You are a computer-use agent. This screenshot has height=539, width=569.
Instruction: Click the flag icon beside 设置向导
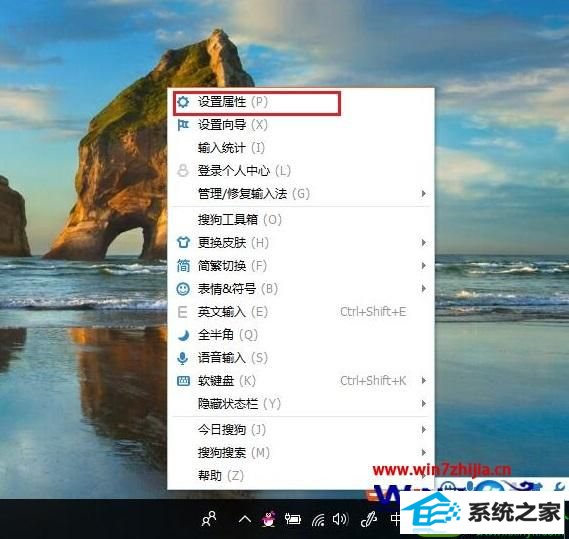183,125
